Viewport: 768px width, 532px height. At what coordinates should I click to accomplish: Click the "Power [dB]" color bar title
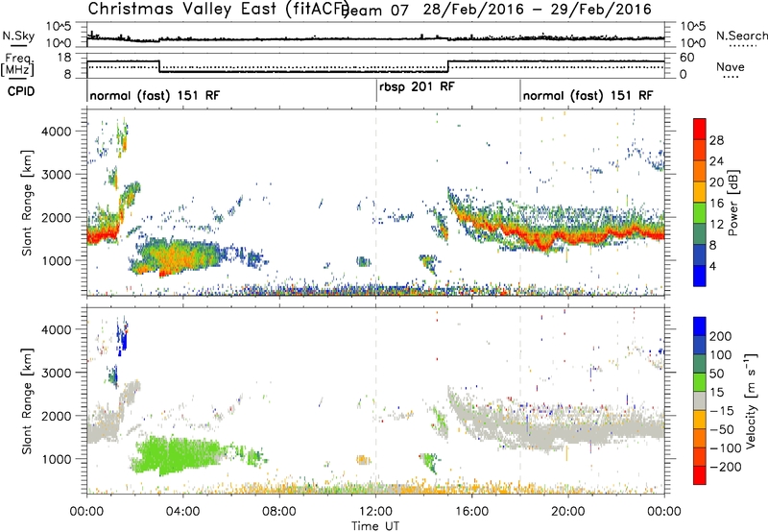coord(733,203)
